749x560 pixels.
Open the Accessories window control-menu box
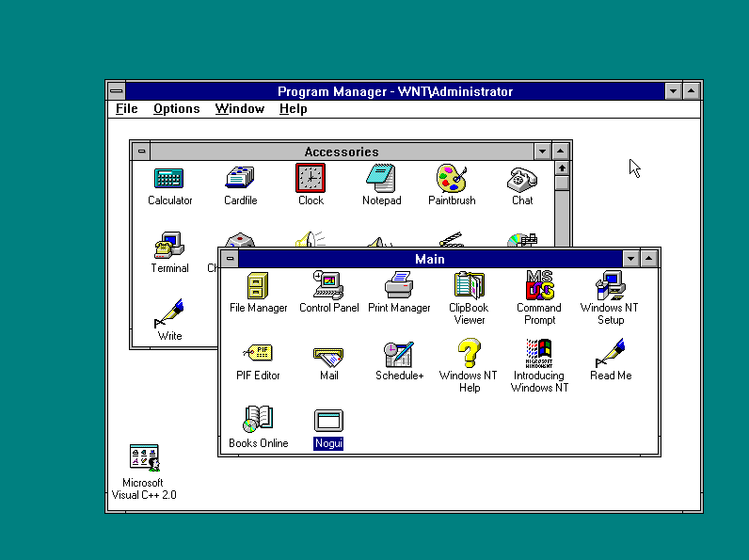click(x=141, y=151)
